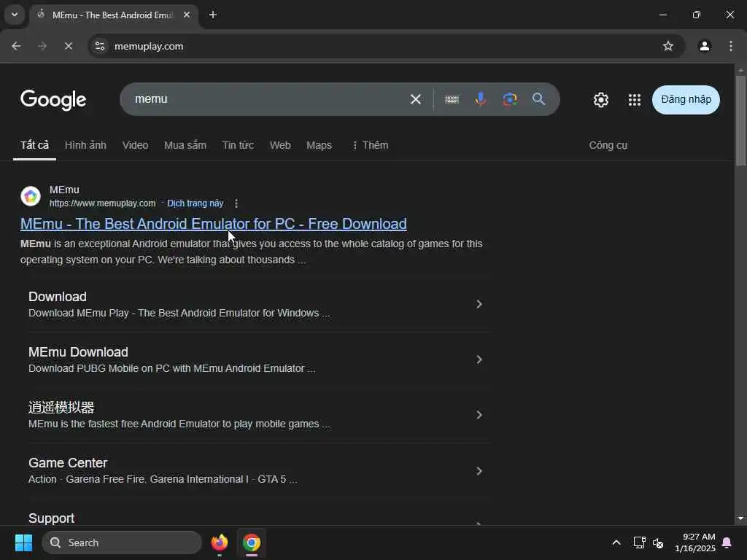Open a new browser tab
The height and width of the screenshot is (560, 747).
[x=213, y=15]
